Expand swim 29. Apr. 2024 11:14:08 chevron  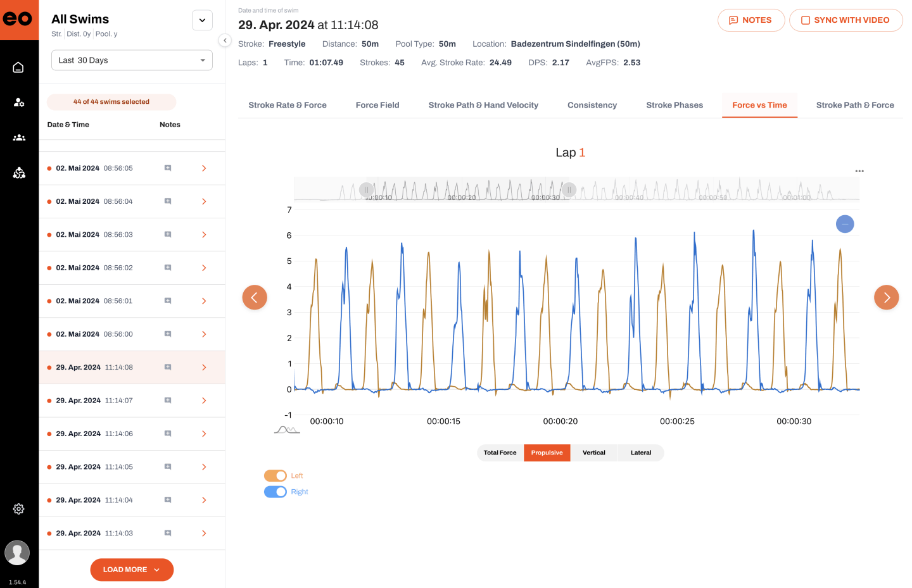(x=204, y=367)
